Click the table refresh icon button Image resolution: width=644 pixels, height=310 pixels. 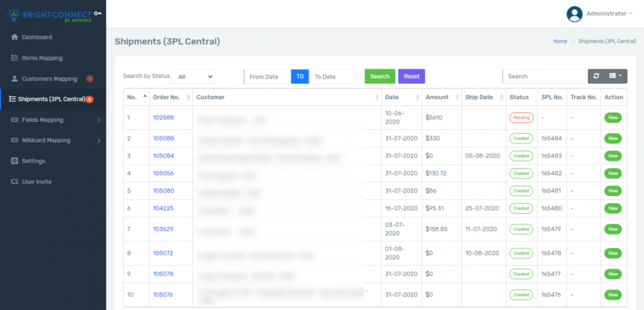click(596, 76)
